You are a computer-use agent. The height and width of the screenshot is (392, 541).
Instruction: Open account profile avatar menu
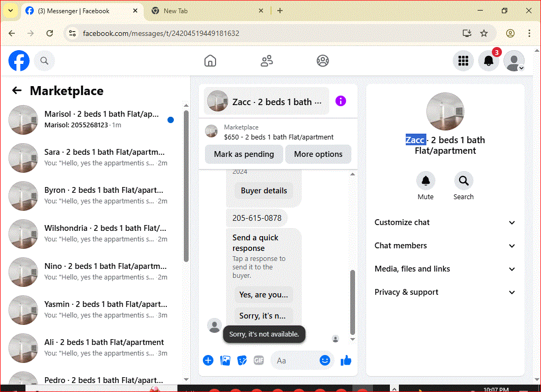[x=514, y=61]
